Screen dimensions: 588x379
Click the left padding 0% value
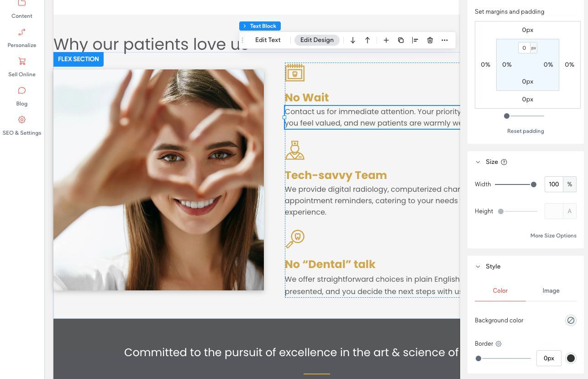point(507,65)
